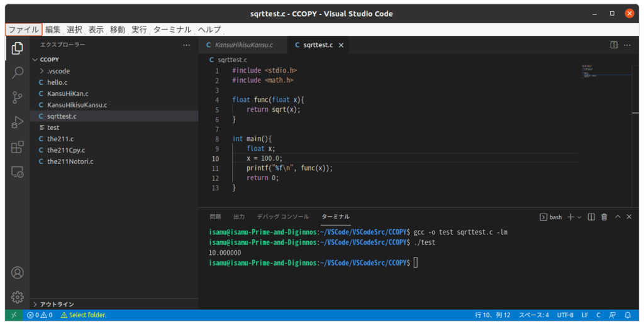644x326 pixels.
Task: Change indentation via スペース: 4
Action: point(533,315)
